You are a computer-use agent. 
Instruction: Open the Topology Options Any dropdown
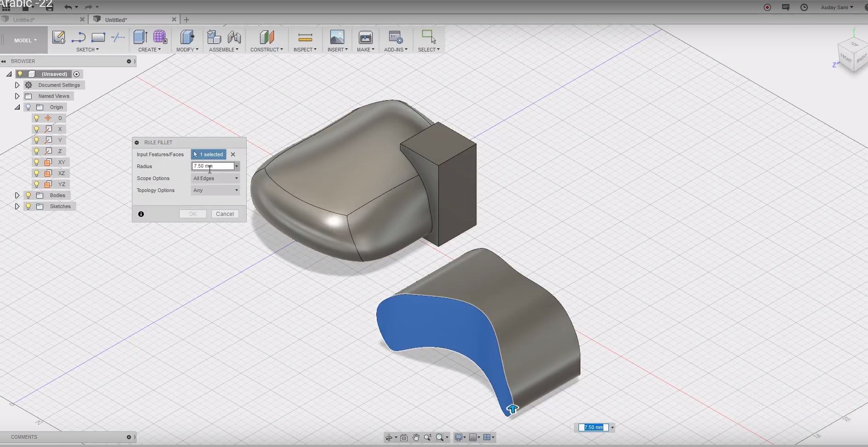coord(215,190)
